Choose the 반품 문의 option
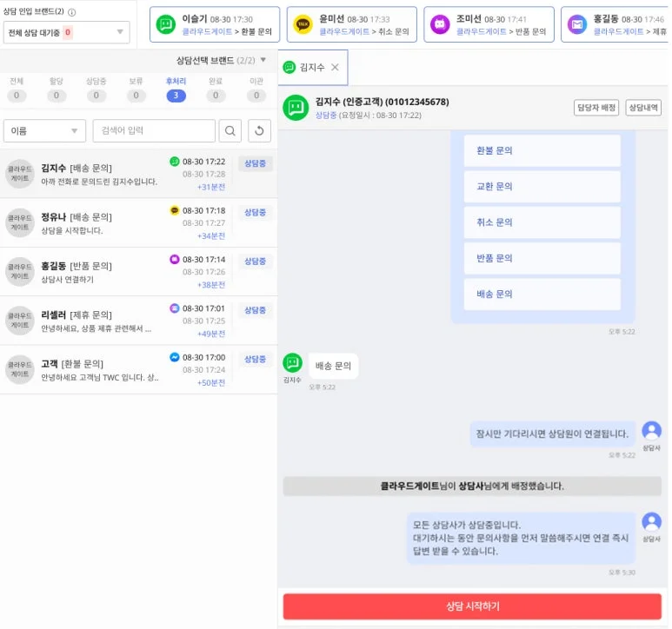Image resolution: width=672 pixels, height=629 pixels. 542,258
